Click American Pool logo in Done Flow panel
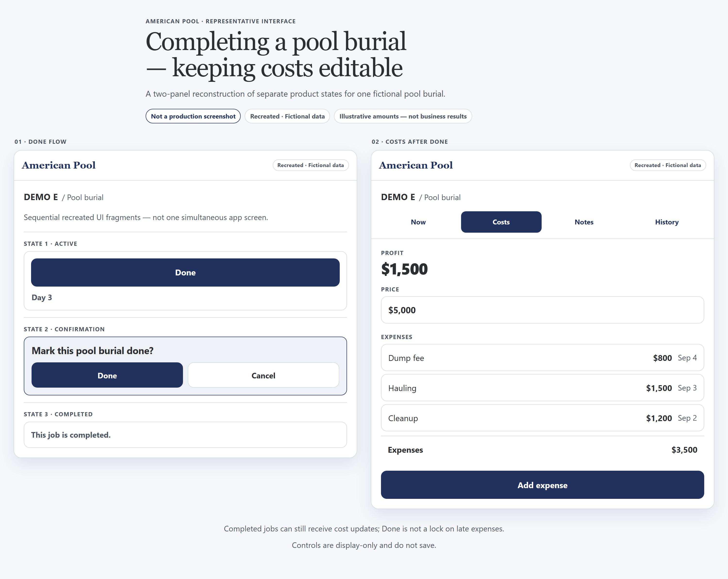Screen dimensions: 728x579 point(59,165)
